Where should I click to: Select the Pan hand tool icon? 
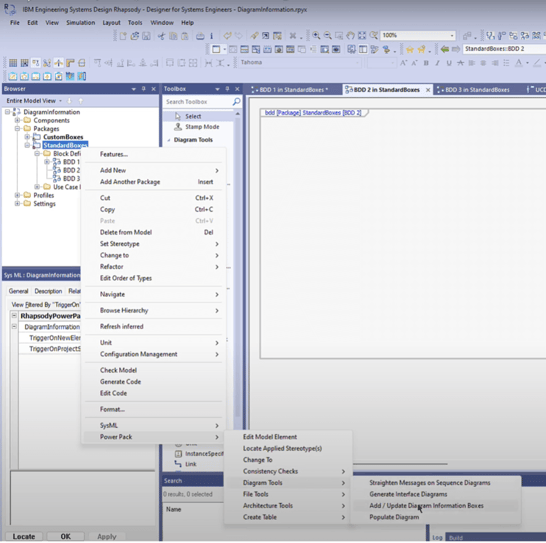point(350,35)
